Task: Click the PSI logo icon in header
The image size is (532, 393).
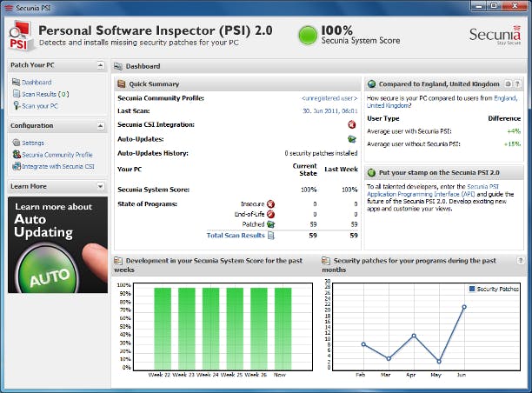Action: tap(21, 37)
